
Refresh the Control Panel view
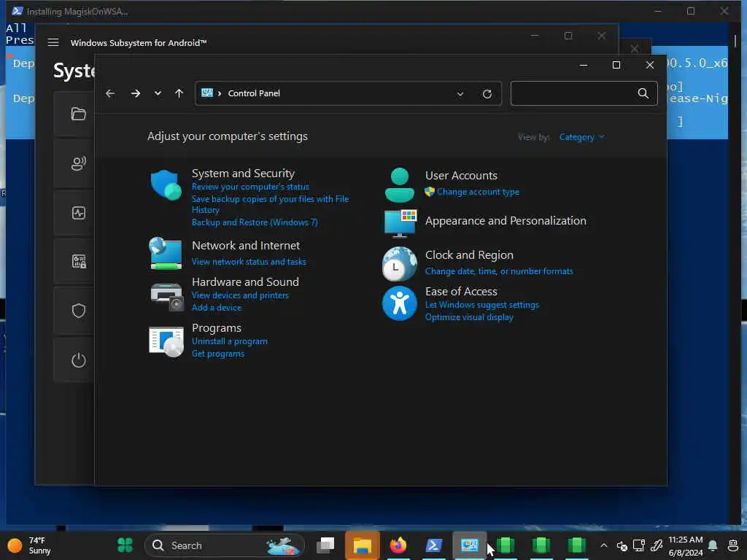pyautogui.click(x=487, y=94)
